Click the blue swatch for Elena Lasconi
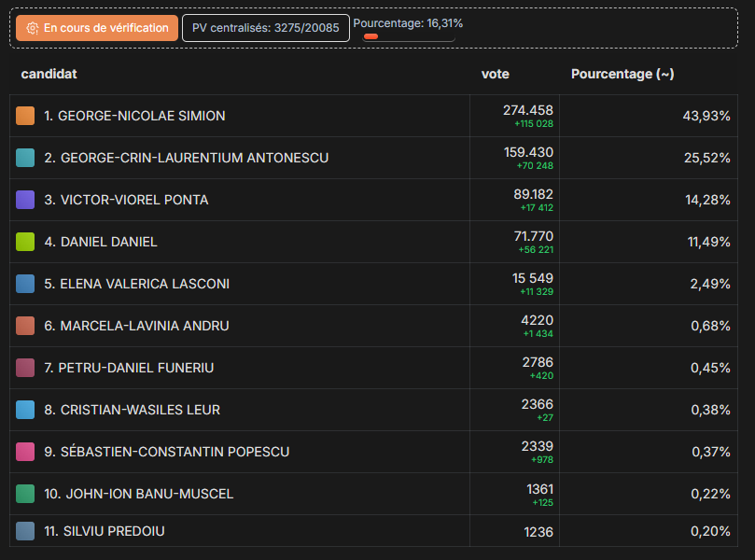 25,284
